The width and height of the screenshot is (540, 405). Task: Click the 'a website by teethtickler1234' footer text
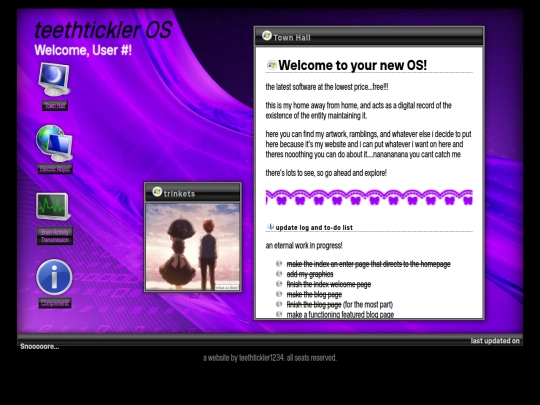(270, 358)
